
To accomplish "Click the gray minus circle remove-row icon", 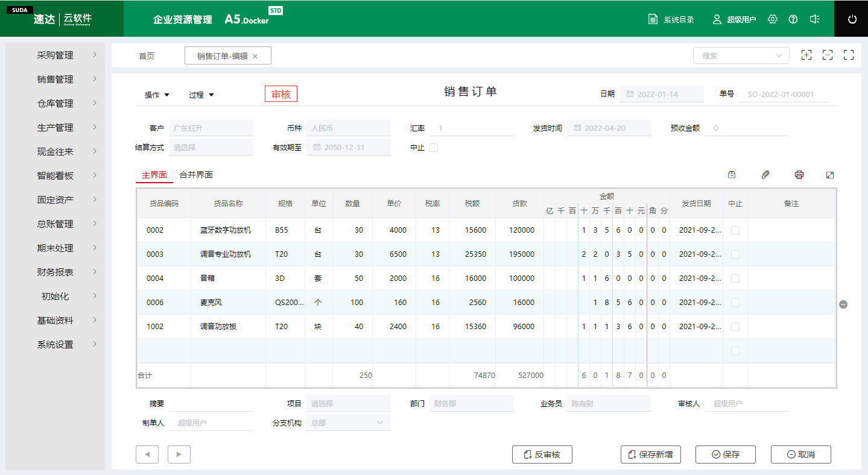I will tap(844, 304).
